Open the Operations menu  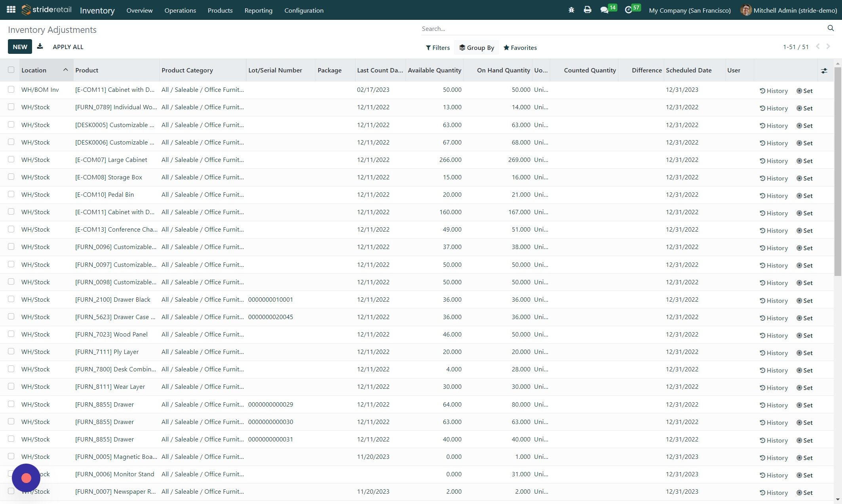pos(180,10)
